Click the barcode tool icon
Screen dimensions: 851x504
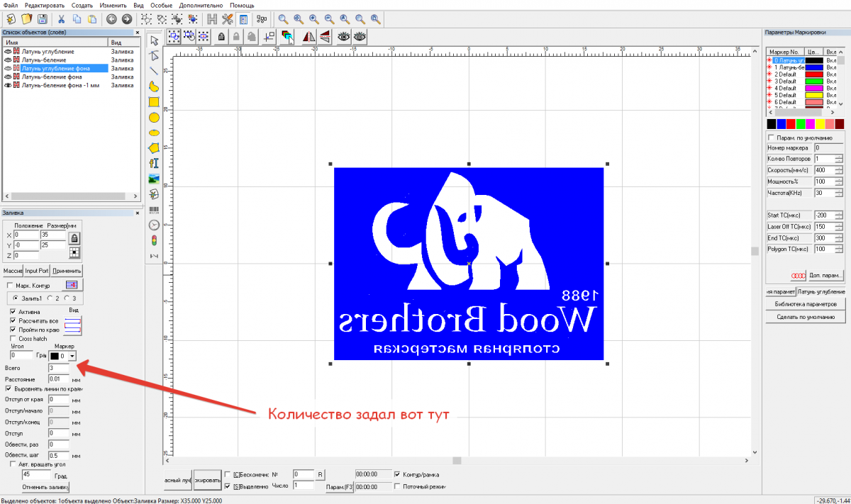coord(154,210)
